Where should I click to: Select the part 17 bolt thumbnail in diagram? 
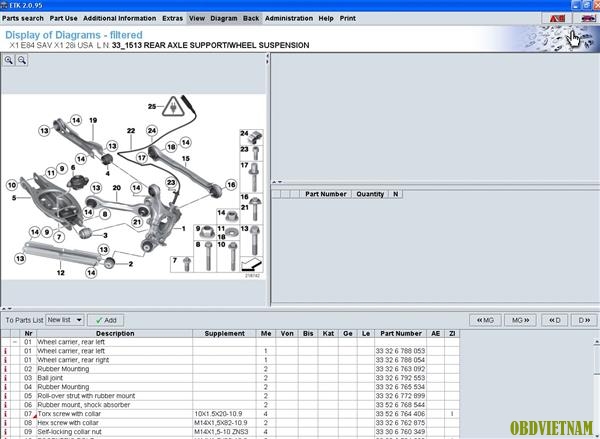pyautogui.click(x=251, y=177)
